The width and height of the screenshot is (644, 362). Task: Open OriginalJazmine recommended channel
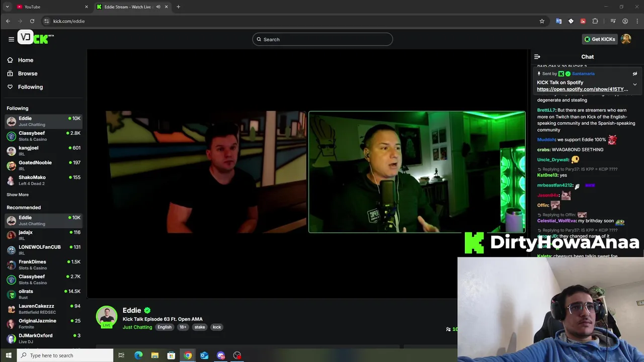(x=43, y=323)
